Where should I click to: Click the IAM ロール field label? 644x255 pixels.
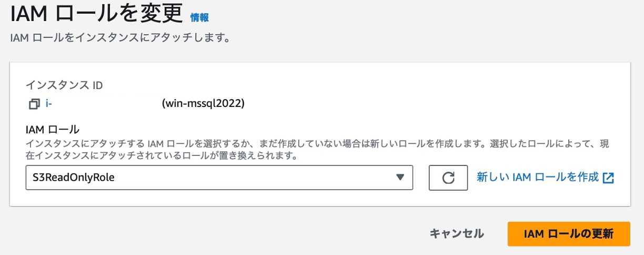[53, 130]
